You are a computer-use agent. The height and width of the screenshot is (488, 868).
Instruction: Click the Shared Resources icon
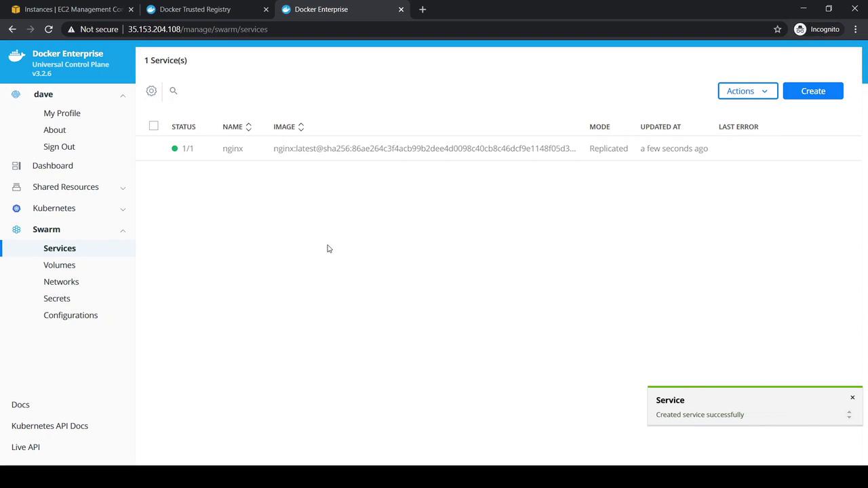(16, 187)
